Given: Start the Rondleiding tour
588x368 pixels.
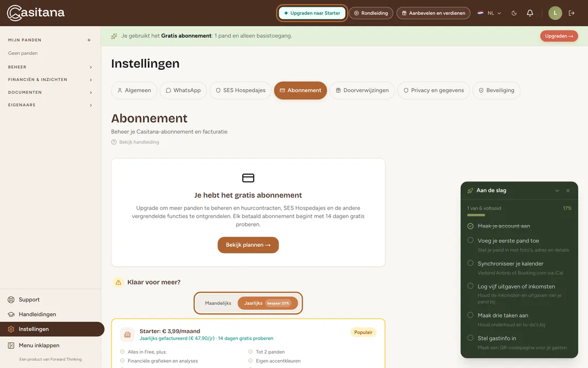Looking at the screenshot, I should [371, 13].
